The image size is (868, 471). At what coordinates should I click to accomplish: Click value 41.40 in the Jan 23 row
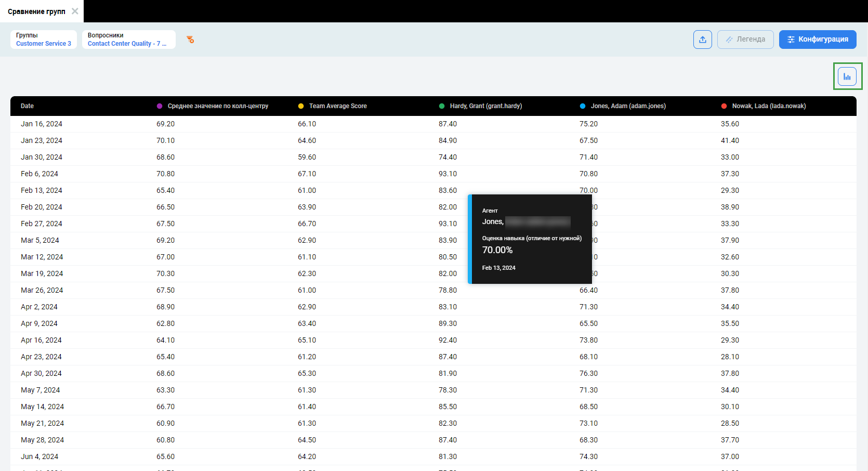coord(730,140)
